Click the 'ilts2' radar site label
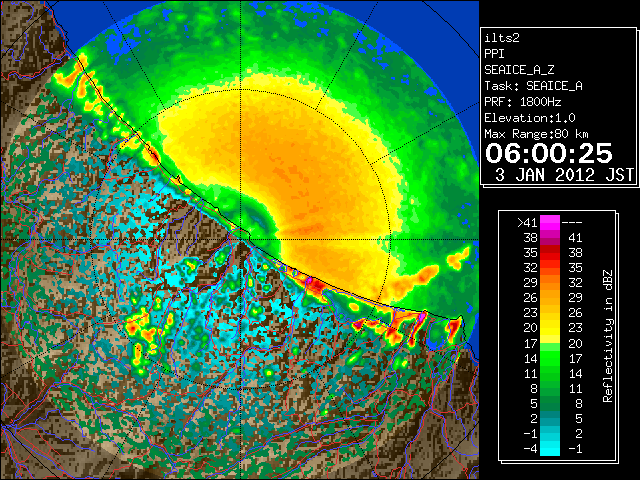This screenshot has width=640, height=480. tap(502, 38)
